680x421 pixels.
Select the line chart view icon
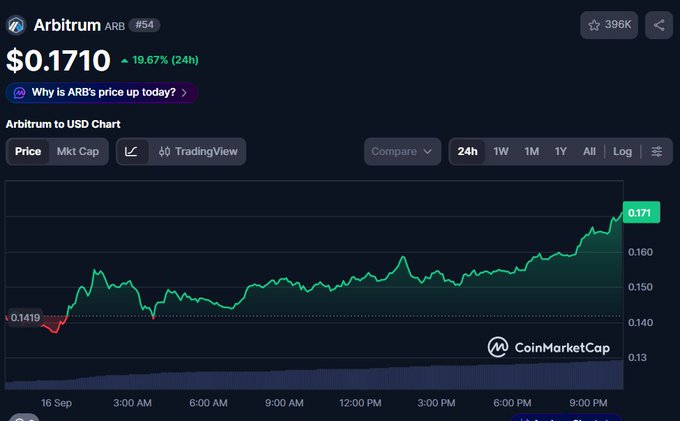131,151
